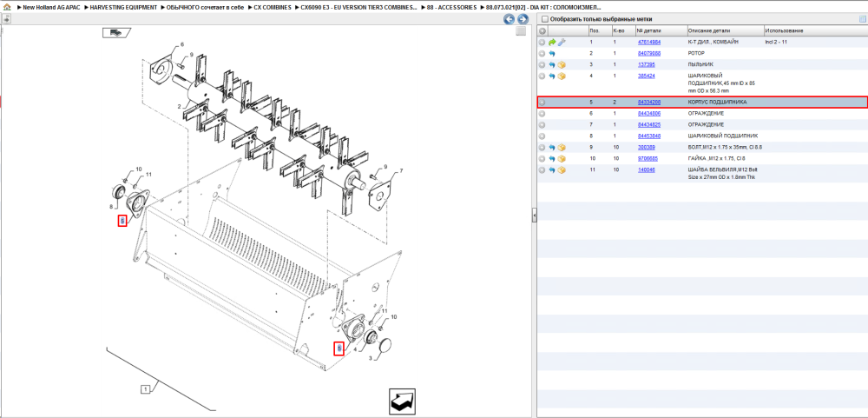Screen dimensions: 868x418
Task: Select callout 6 at the top left guard
Action: point(182,44)
